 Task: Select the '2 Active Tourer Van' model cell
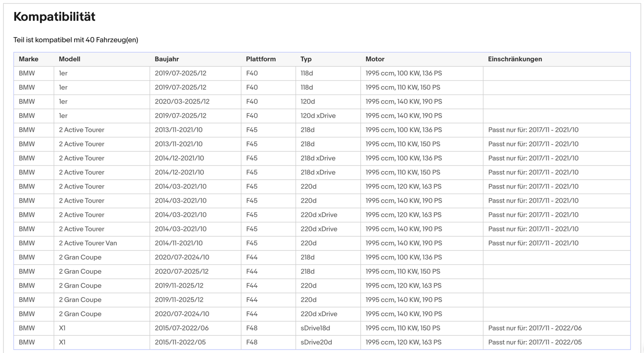(x=88, y=243)
